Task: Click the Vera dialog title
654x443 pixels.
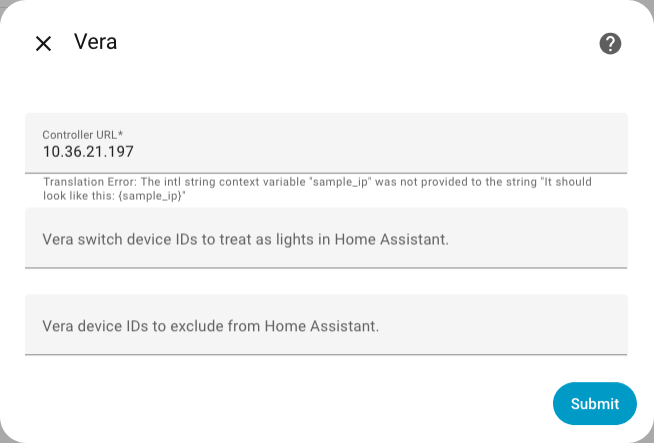Action: click(95, 43)
